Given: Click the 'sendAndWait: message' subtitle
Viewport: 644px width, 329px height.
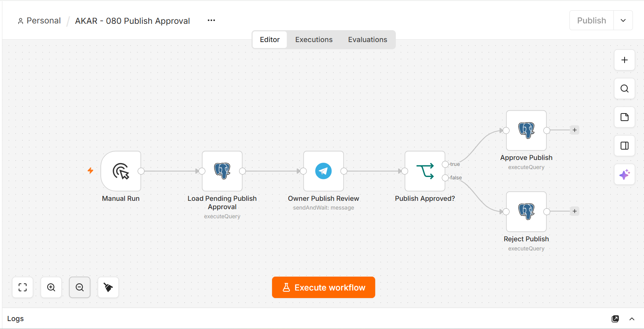Looking at the screenshot, I should coord(324,208).
